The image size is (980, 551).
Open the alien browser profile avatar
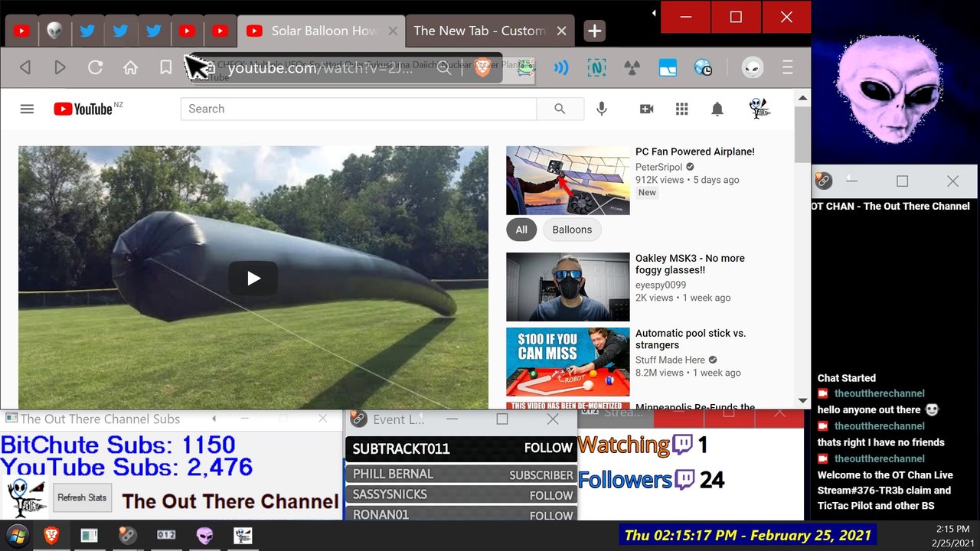tap(753, 68)
